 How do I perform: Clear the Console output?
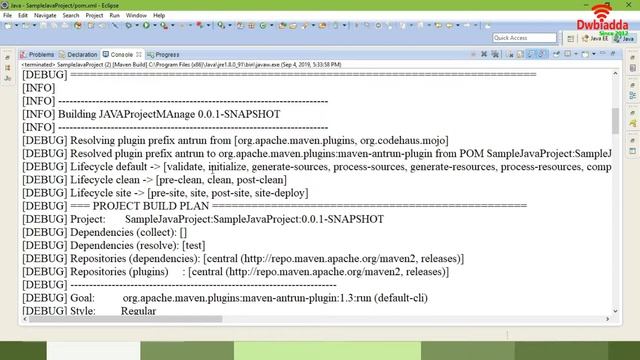click(511, 54)
